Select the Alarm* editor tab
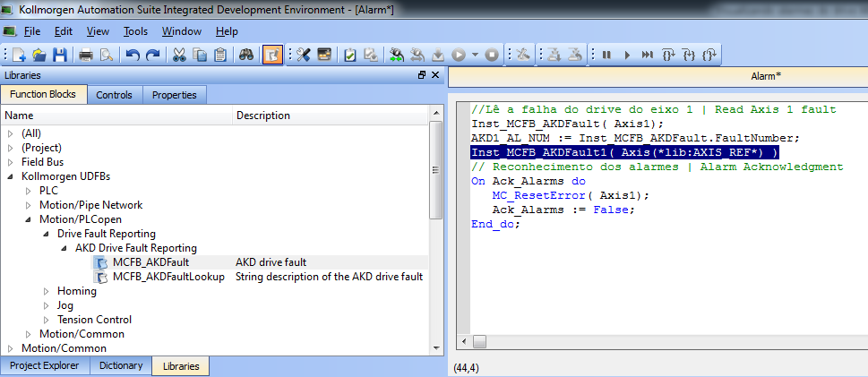 (766, 76)
